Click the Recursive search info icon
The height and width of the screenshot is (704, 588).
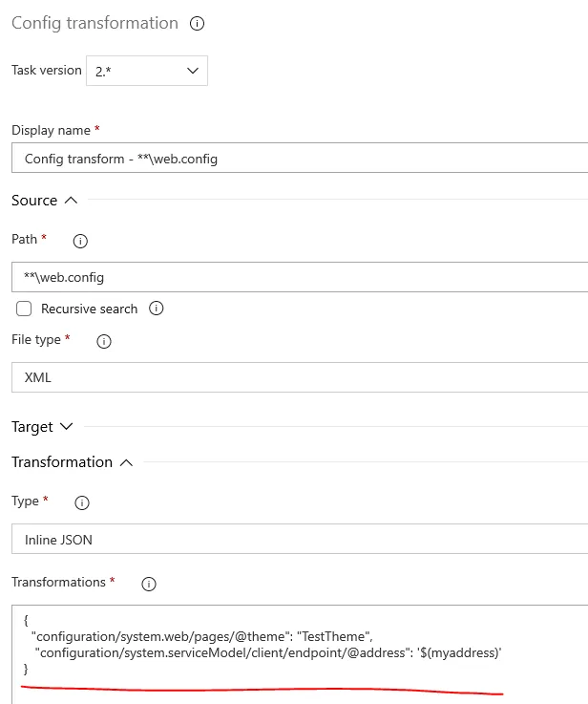pyautogui.click(x=157, y=309)
